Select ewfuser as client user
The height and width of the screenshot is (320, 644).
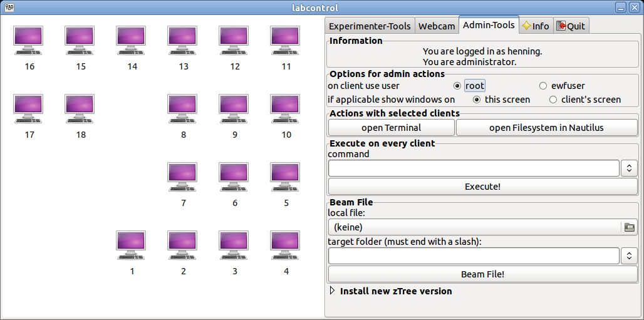[544, 86]
